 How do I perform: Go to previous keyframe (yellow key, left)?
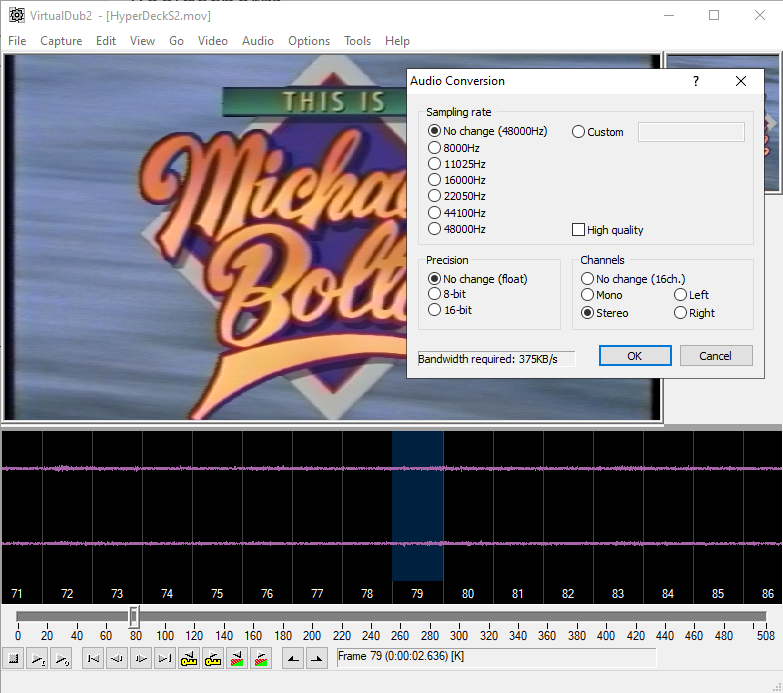coord(189,659)
